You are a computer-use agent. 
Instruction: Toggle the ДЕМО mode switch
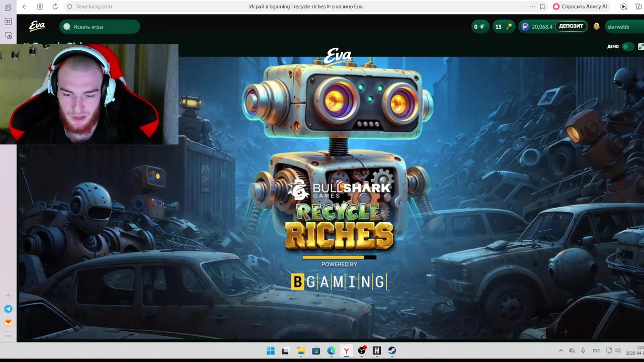(x=628, y=47)
